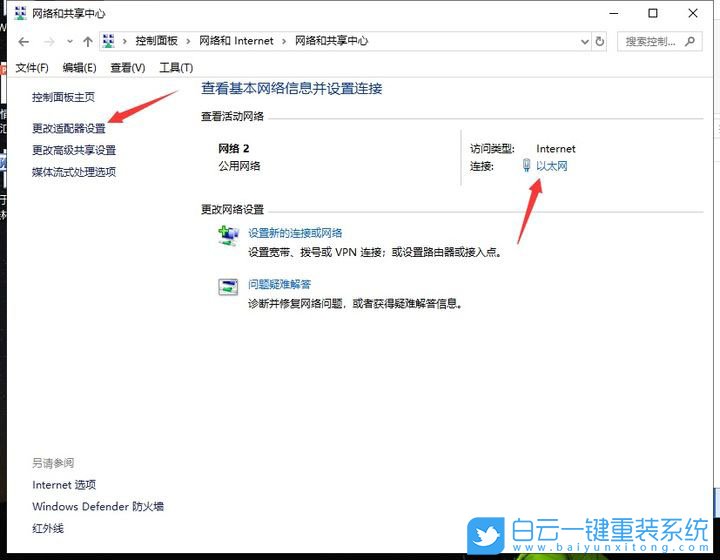Click the search magnifier icon

pyautogui.click(x=690, y=41)
